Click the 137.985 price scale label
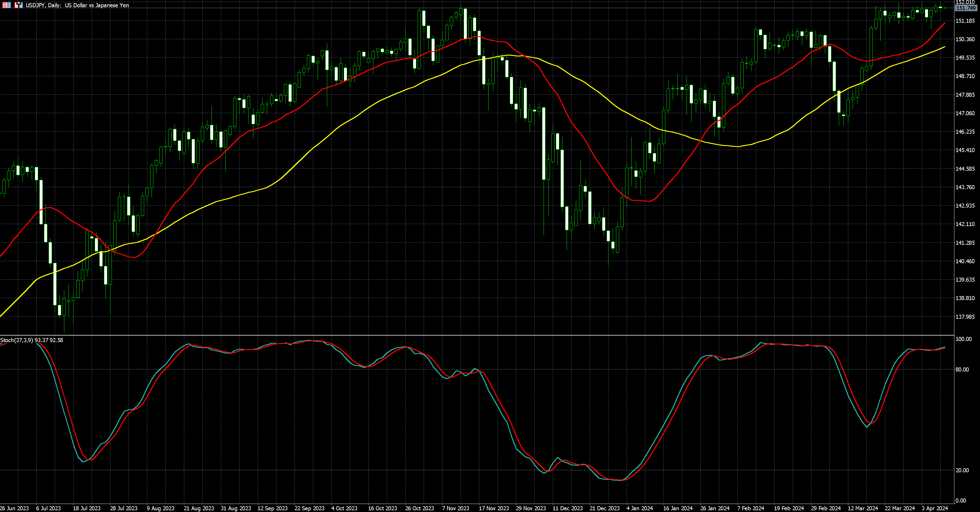 point(965,317)
